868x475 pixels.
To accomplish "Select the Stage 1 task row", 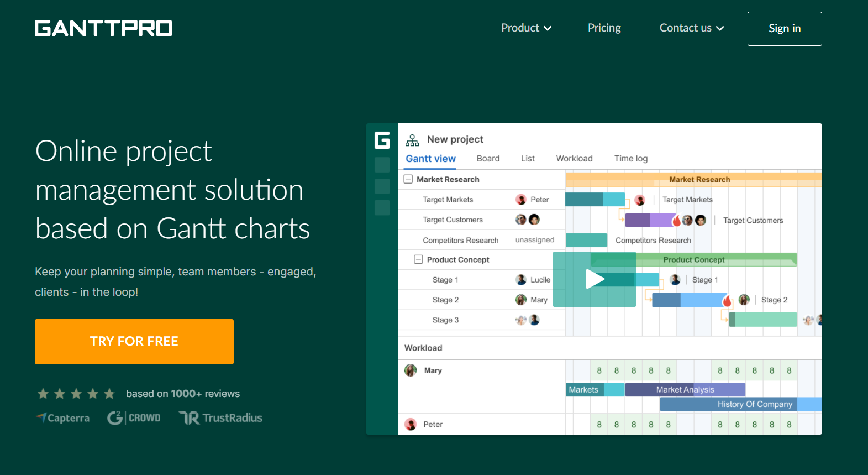I will coord(482,280).
